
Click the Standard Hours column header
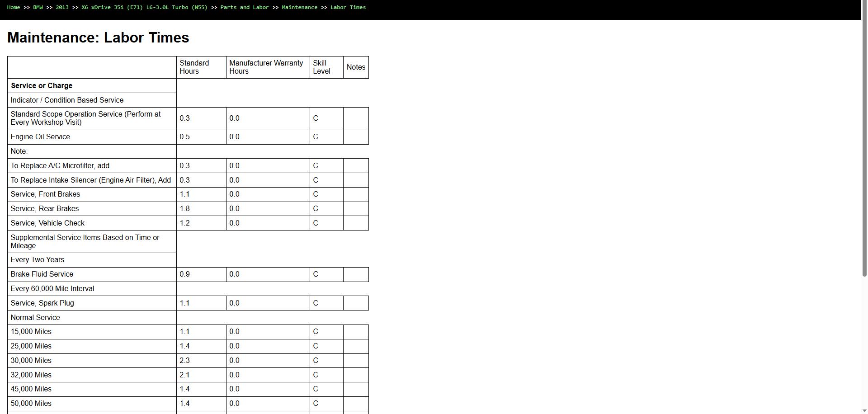(201, 67)
